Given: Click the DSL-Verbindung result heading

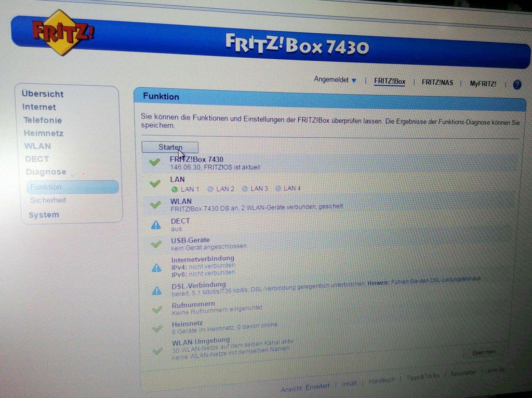Looking at the screenshot, I should [198, 285].
